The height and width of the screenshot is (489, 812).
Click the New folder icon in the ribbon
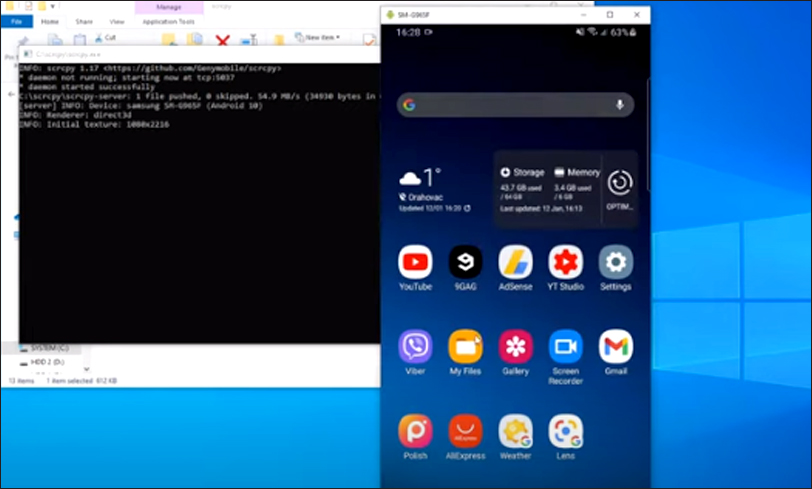(x=279, y=40)
